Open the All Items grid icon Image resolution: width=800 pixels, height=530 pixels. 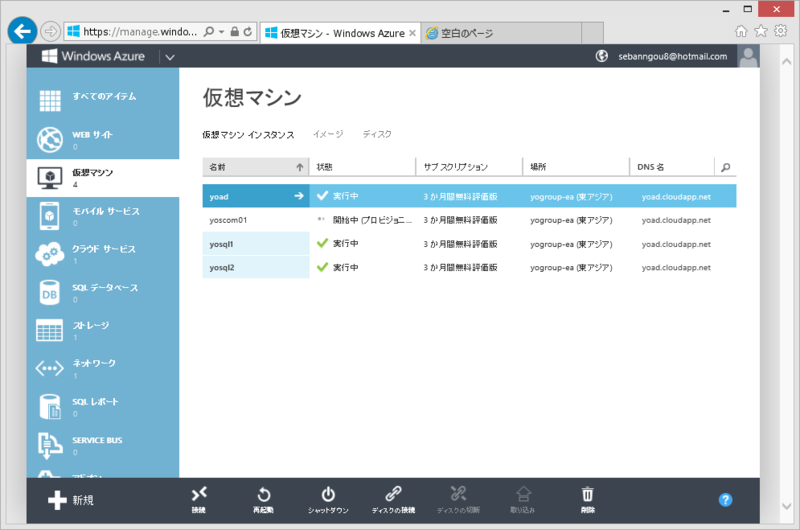pos(50,100)
